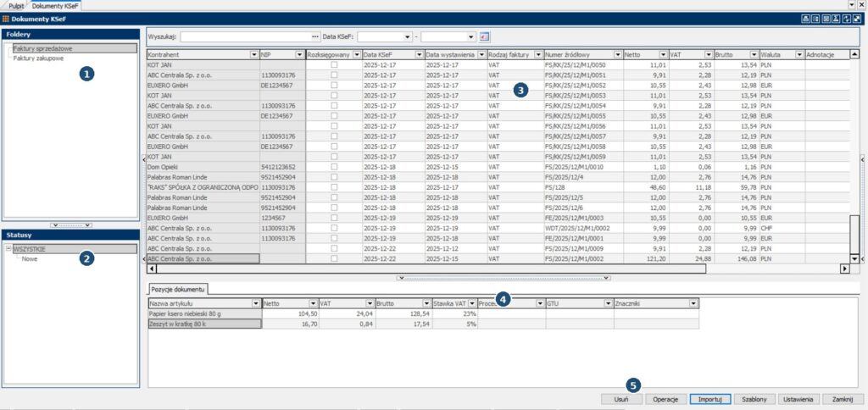Tick the Rozksięgowany checkbox in the first row
868x410 pixels.
(x=333, y=64)
